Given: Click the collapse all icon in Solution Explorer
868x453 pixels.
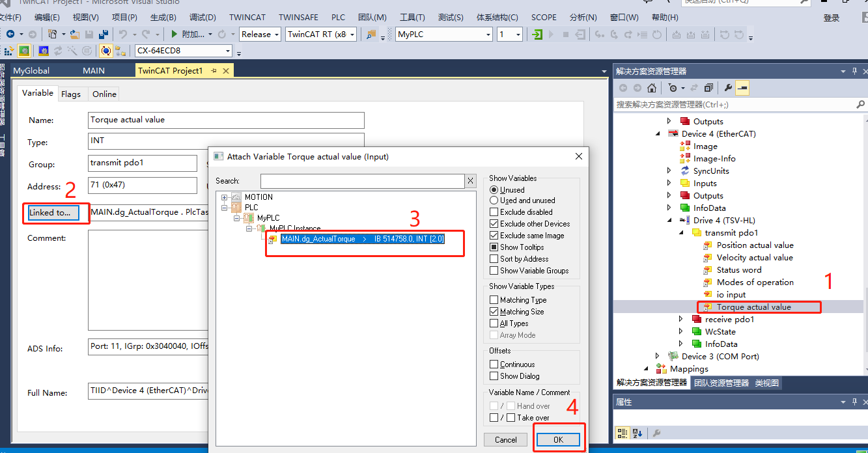Looking at the screenshot, I should (708, 88).
